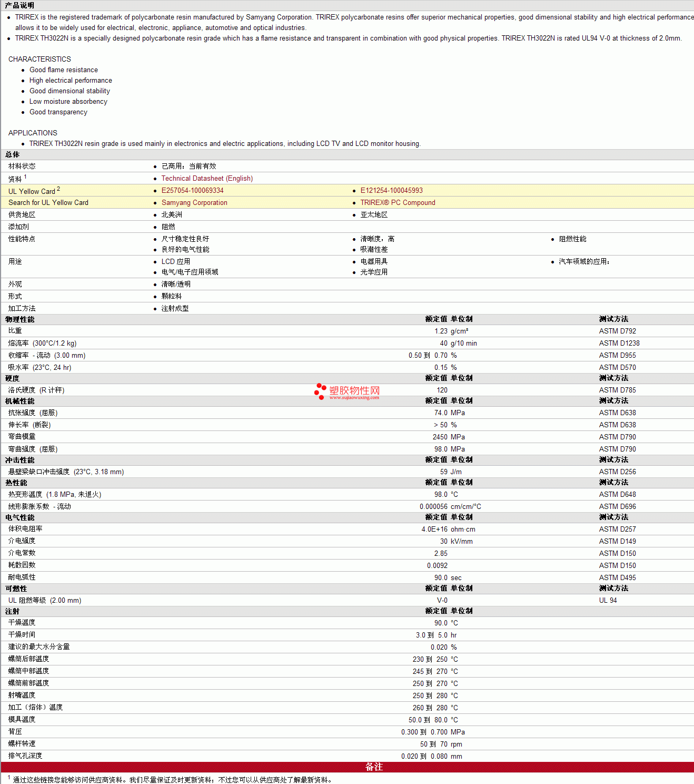This screenshot has height=784, width=694.
Task: Click the 冲击性能 section header
Action: pos(19,460)
